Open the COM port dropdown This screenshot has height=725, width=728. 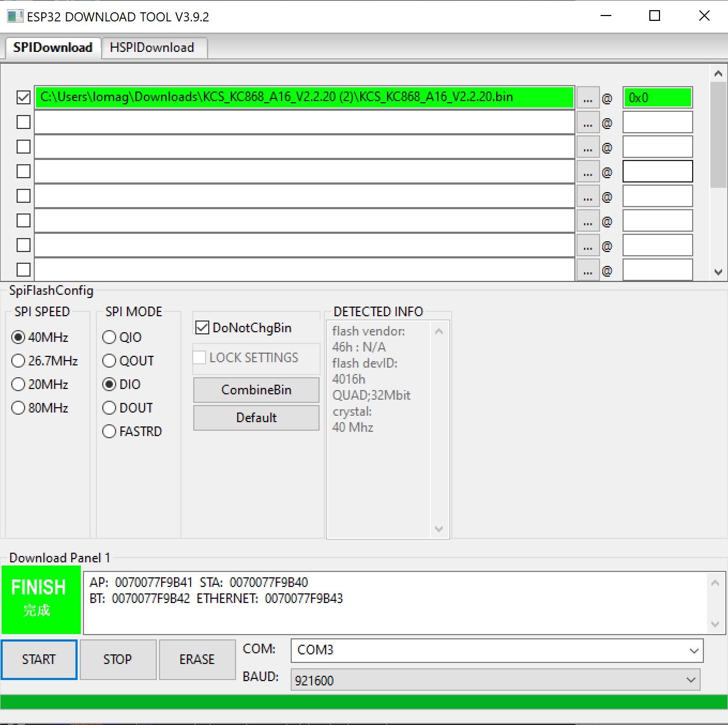coord(497,650)
